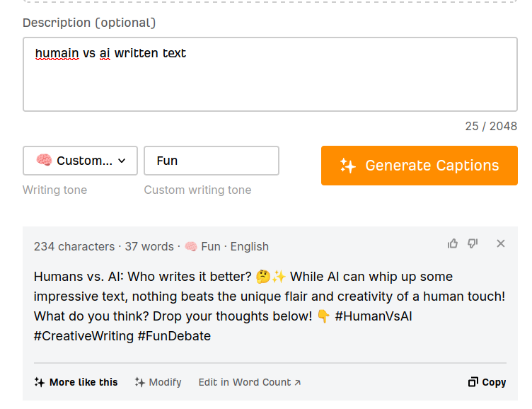Click the generated caption text paragraph
532x409 pixels.
pos(270,306)
